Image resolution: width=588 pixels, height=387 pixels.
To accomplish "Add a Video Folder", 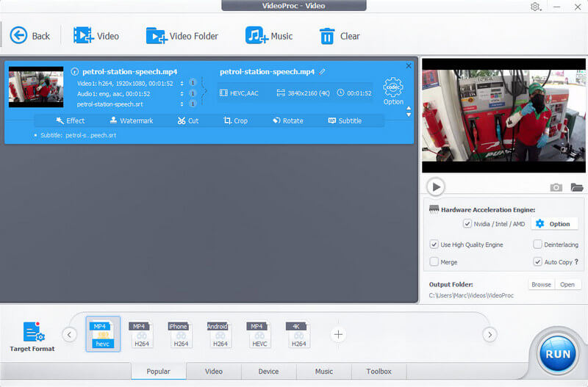I will [182, 36].
